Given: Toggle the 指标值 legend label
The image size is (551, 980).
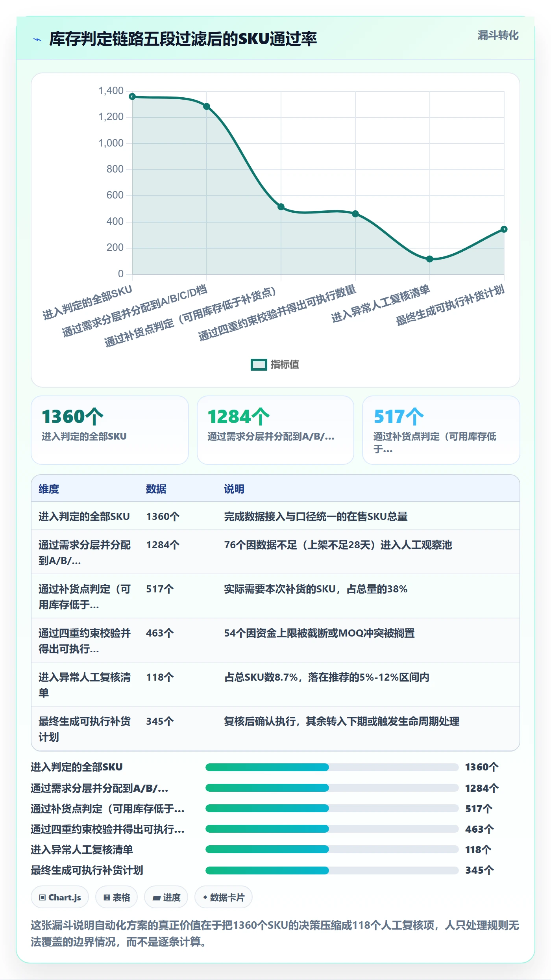Looking at the screenshot, I should (x=285, y=364).
